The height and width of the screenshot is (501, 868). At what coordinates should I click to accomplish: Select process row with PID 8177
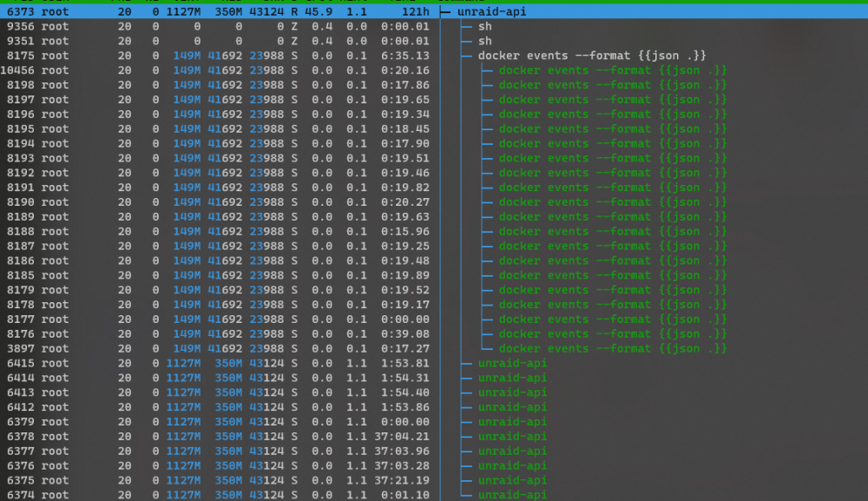434,320
